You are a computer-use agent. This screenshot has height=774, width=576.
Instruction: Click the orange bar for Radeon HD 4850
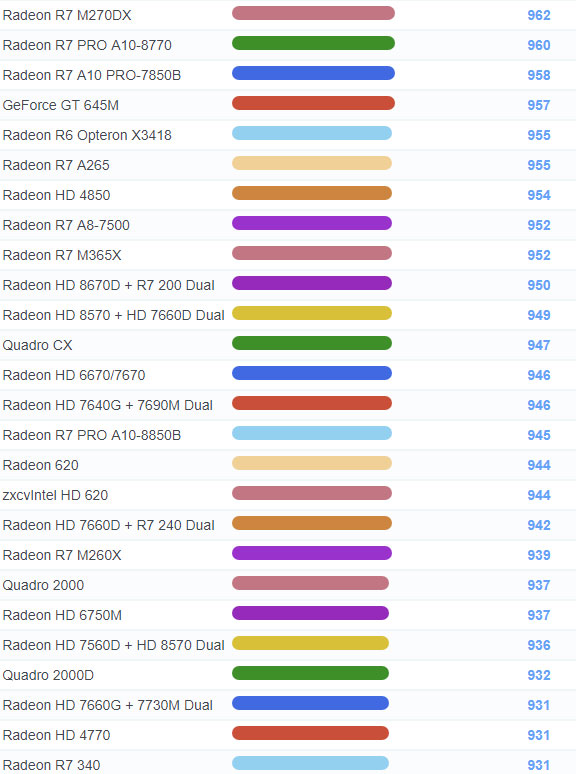pos(312,193)
